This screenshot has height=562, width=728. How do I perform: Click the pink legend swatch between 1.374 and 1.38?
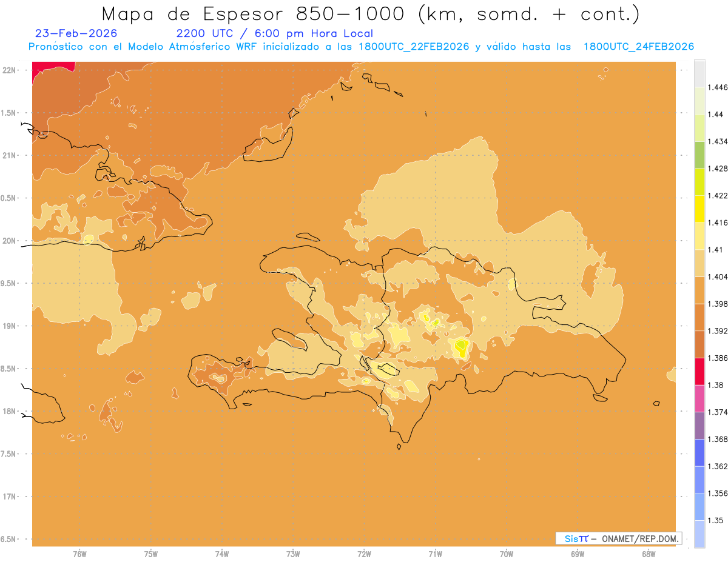pyautogui.click(x=699, y=398)
